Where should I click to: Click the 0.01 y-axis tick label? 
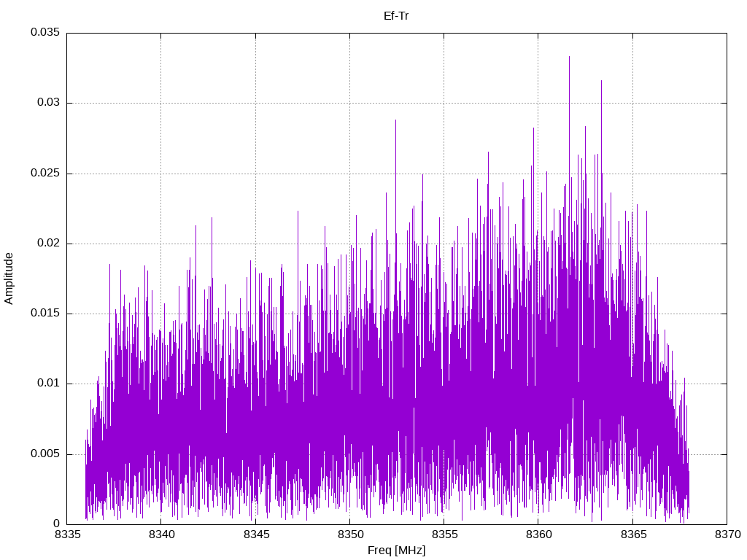coord(49,384)
